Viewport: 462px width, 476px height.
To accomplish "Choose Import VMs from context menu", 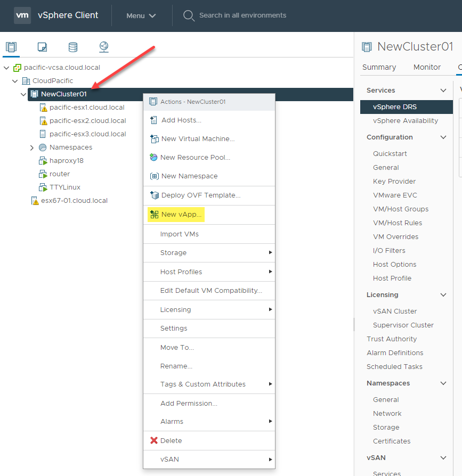I will [209, 234].
